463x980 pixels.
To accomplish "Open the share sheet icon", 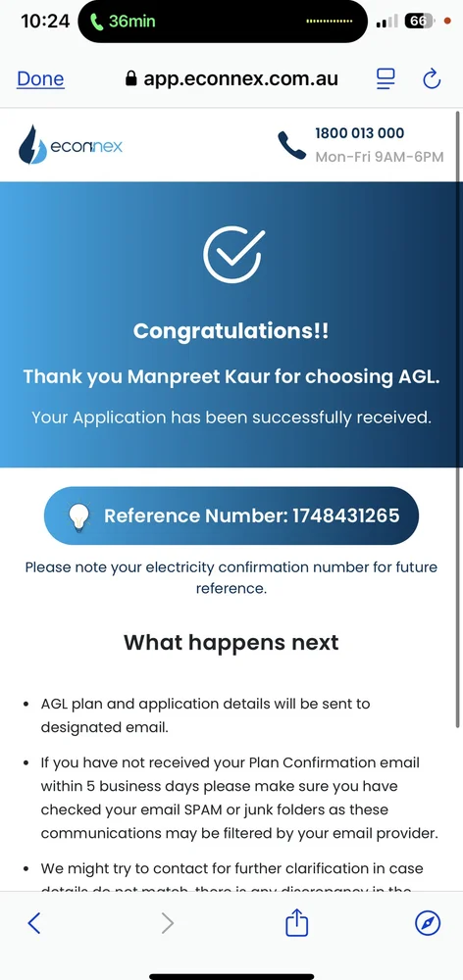I will tap(297, 922).
